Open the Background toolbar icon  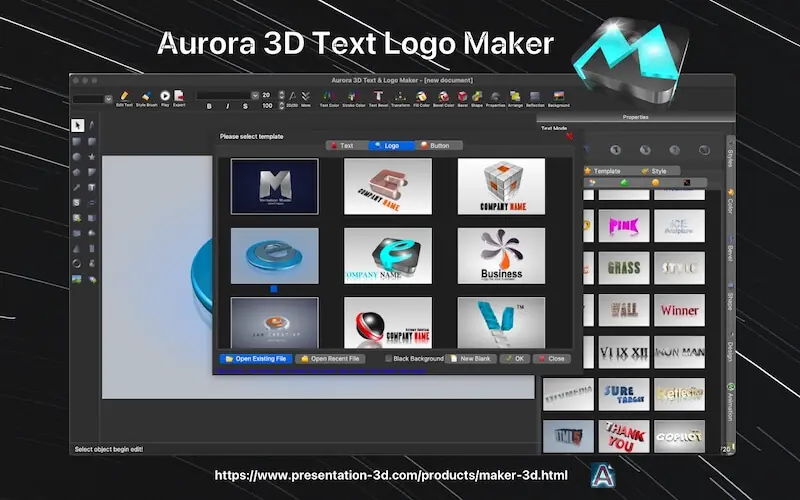[x=559, y=98]
